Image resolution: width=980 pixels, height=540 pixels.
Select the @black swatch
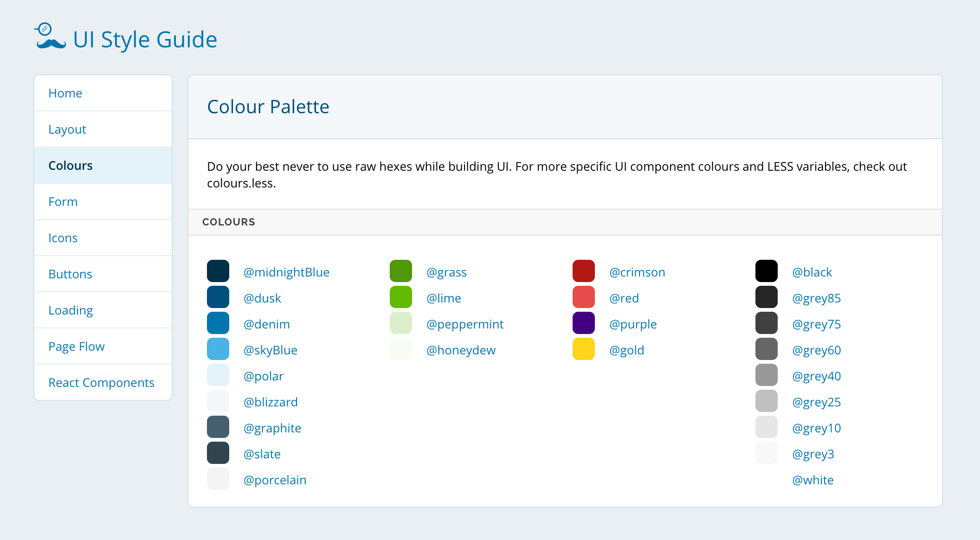pyautogui.click(x=767, y=270)
